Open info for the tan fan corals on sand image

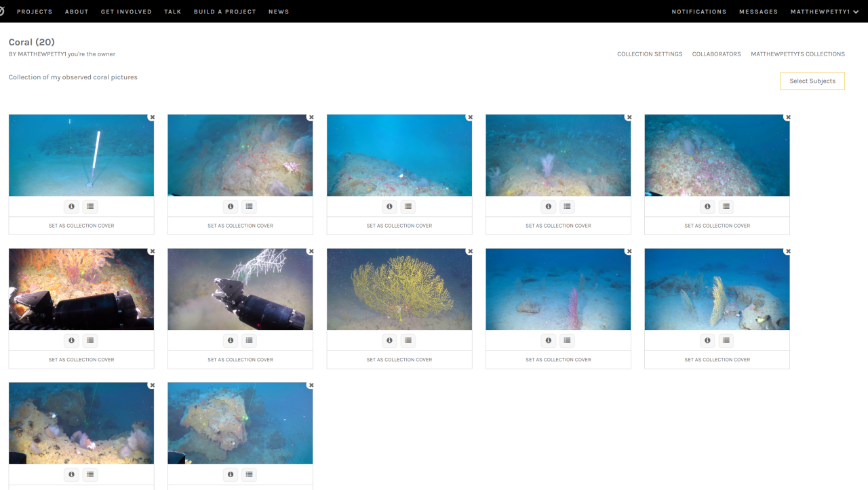(x=707, y=340)
